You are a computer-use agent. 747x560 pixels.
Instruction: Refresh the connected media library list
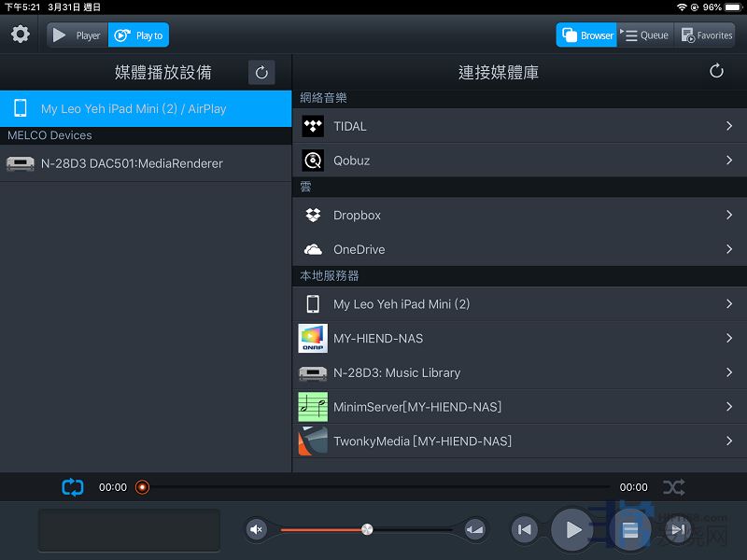716,72
